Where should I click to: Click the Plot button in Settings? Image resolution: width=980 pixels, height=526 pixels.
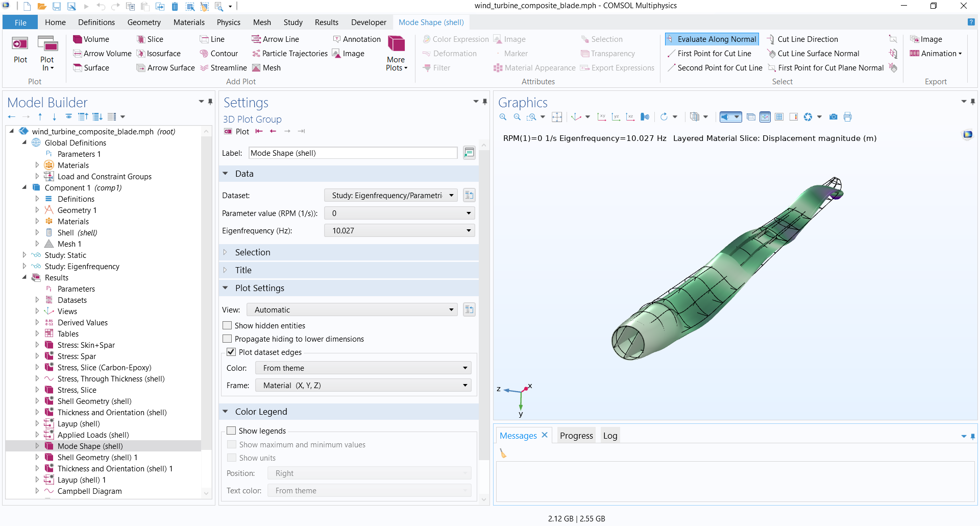(237, 131)
